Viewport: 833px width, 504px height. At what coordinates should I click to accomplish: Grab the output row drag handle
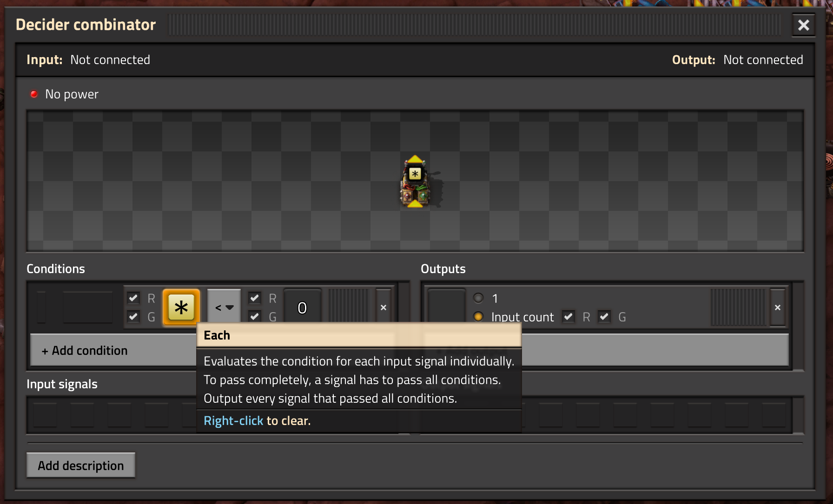(738, 307)
